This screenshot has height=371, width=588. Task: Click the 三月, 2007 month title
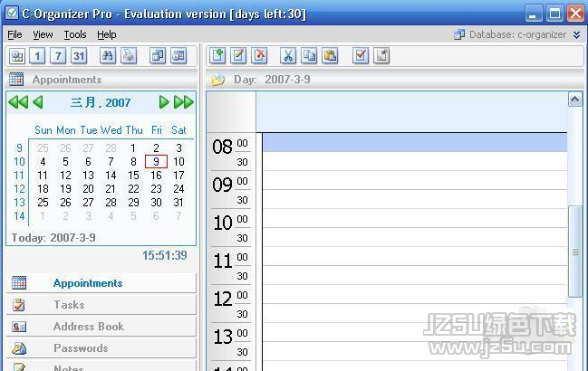coord(101,102)
